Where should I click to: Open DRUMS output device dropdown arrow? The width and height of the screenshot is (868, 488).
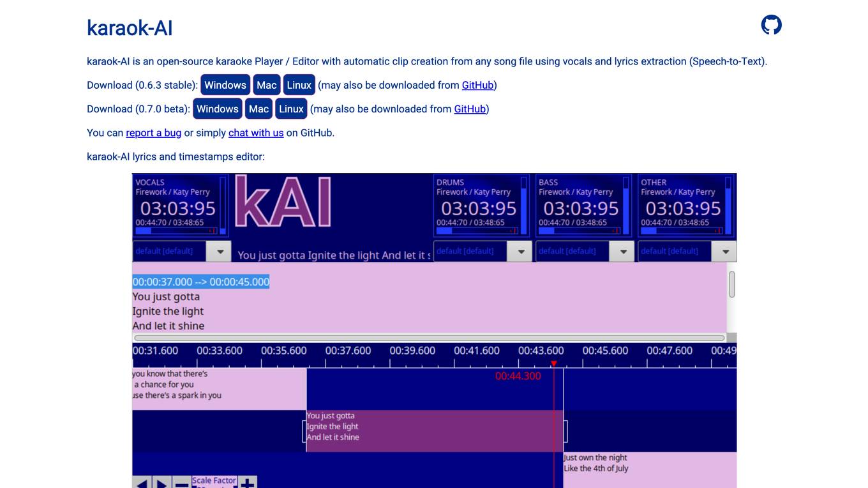(x=521, y=251)
